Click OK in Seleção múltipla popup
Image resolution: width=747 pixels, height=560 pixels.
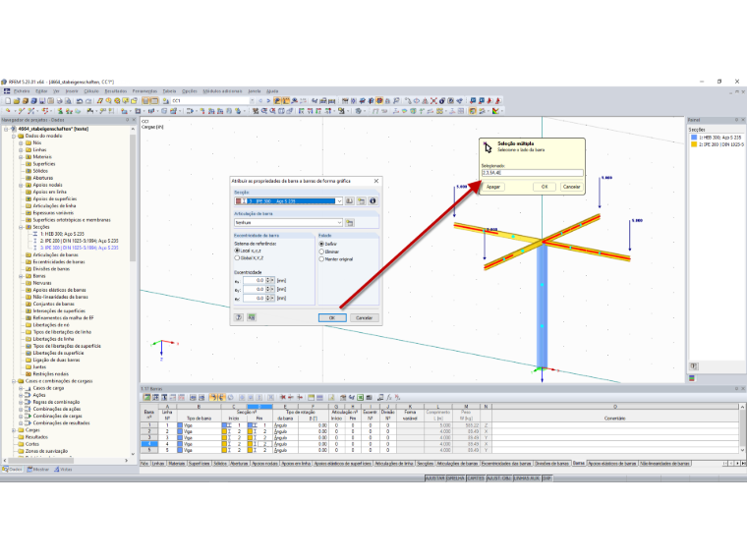coord(545,187)
